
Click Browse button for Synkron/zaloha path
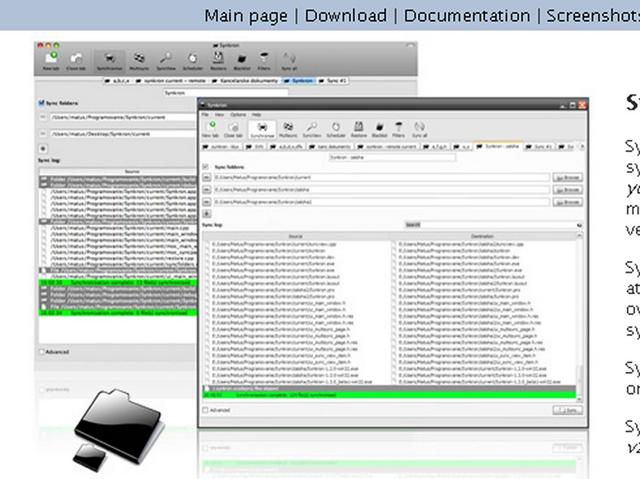pos(568,190)
